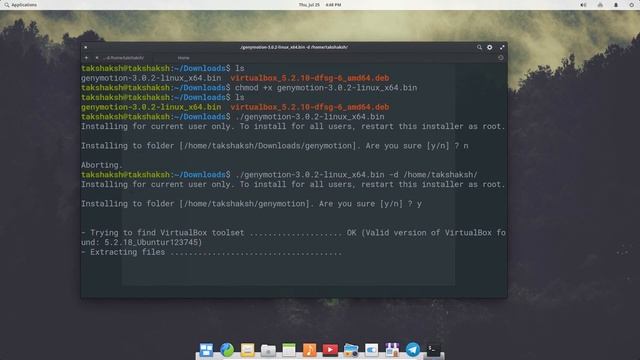Close the terminal window with the x
The image size is (640, 360).
coord(86,47)
